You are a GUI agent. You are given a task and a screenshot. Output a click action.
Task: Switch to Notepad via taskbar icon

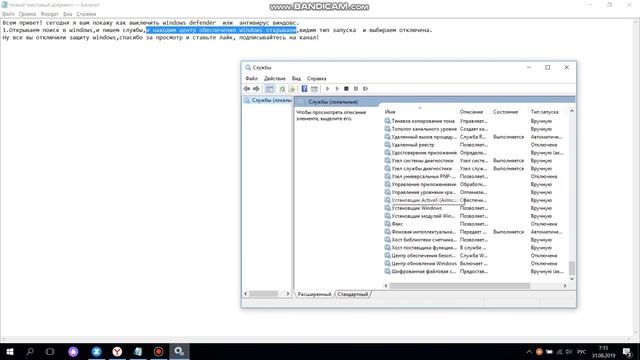[x=138, y=351]
